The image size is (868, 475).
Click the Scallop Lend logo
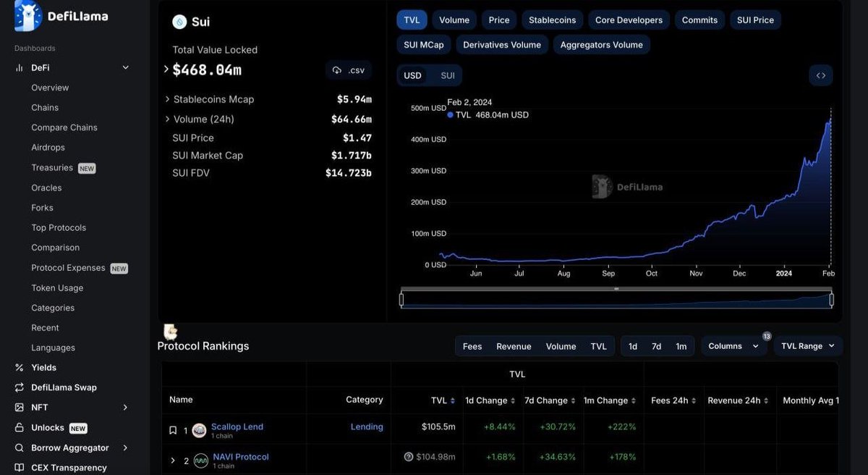199,431
